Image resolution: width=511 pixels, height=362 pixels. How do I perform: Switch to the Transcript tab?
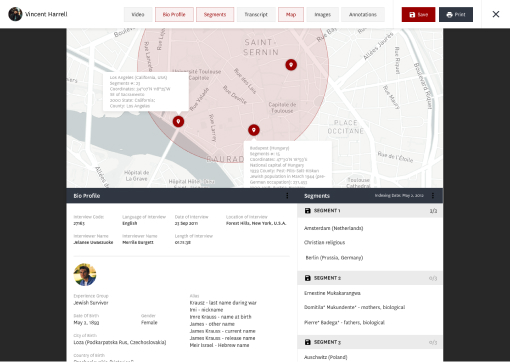256,15
